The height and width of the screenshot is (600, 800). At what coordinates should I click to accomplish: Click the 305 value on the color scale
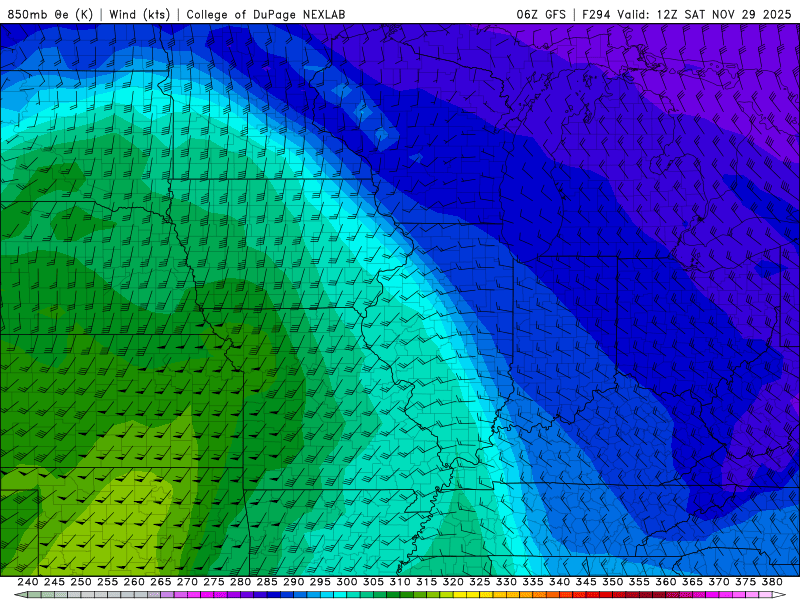pos(373,582)
